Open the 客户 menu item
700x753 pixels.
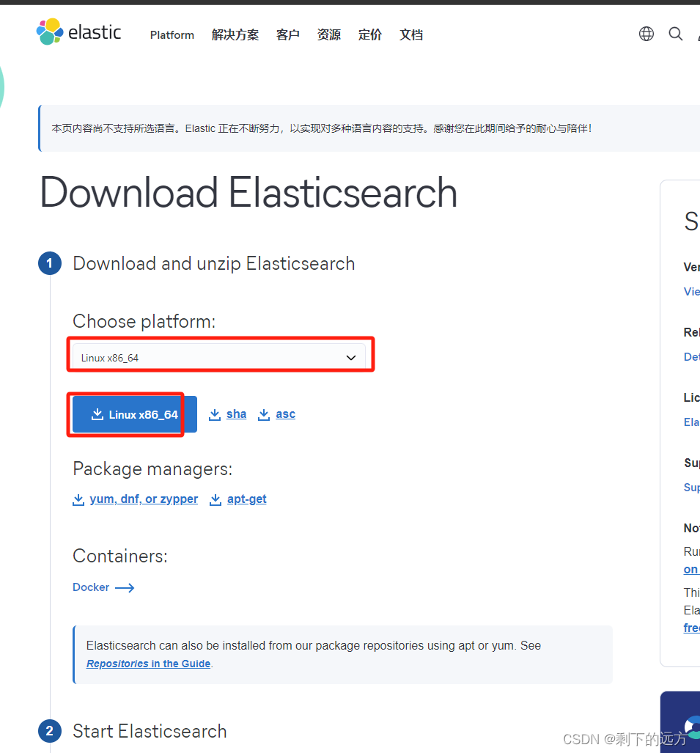pyautogui.click(x=288, y=34)
